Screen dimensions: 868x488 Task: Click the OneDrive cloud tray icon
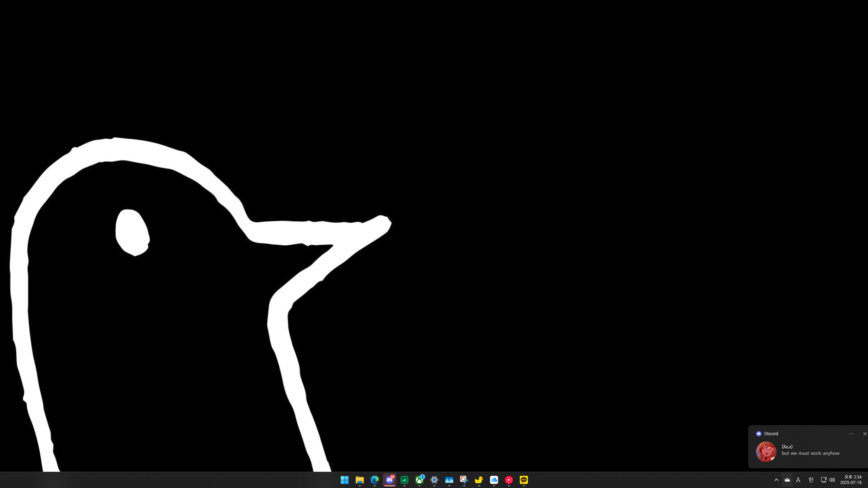tap(787, 480)
